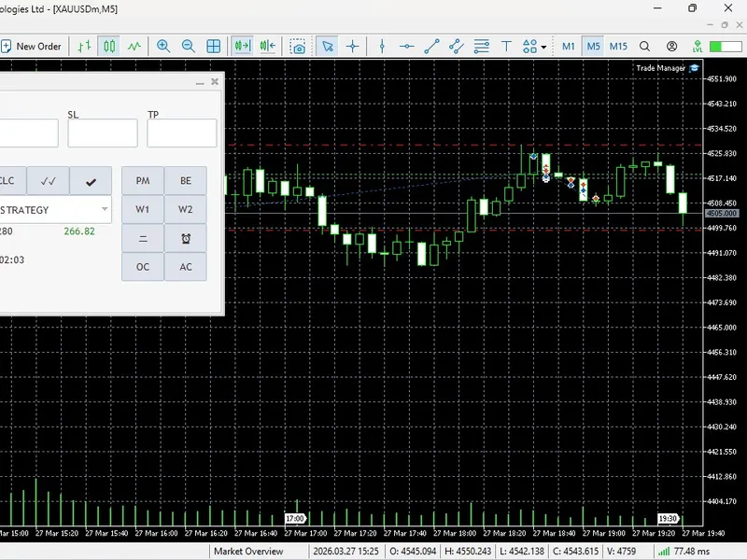Click the 02:03 timer text
Image resolution: width=747 pixels, height=560 pixels.
tap(12, 260)
